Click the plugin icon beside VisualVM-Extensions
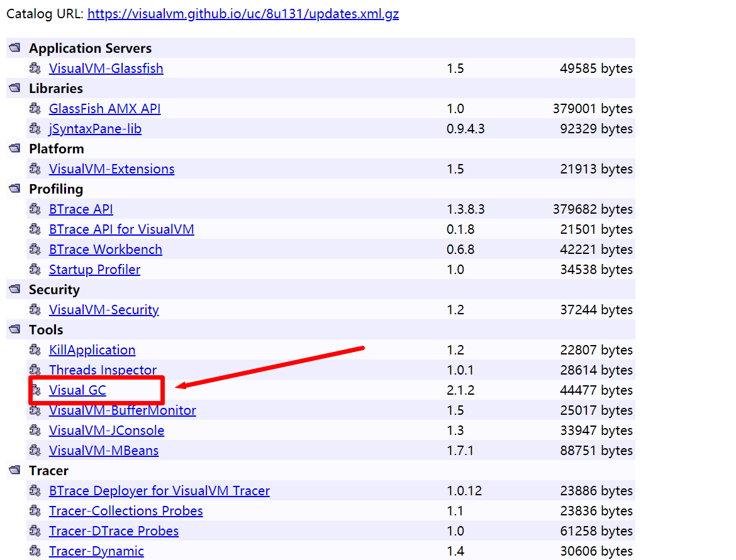 pyautogui.click(x=35, y=169)
